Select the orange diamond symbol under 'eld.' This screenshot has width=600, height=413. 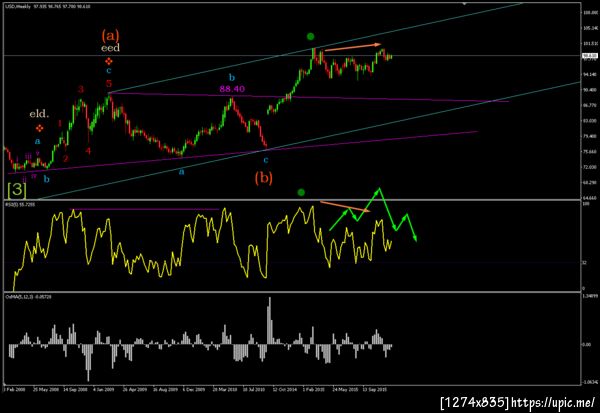point(39,129)
